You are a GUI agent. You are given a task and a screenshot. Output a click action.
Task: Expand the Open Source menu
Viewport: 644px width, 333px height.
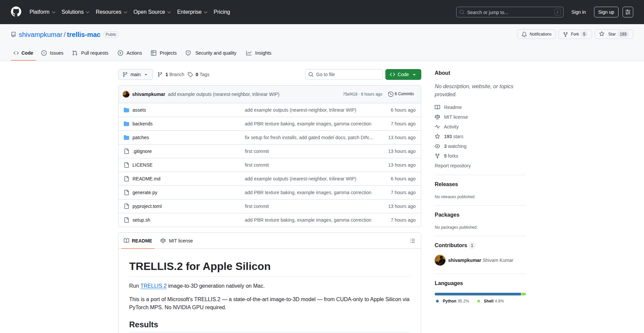coord(152,12)
